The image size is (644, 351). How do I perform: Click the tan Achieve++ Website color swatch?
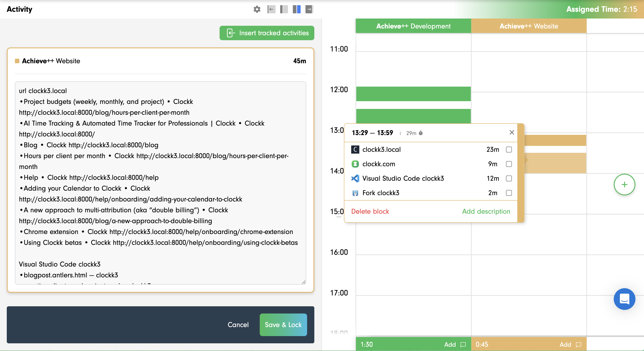17,61
